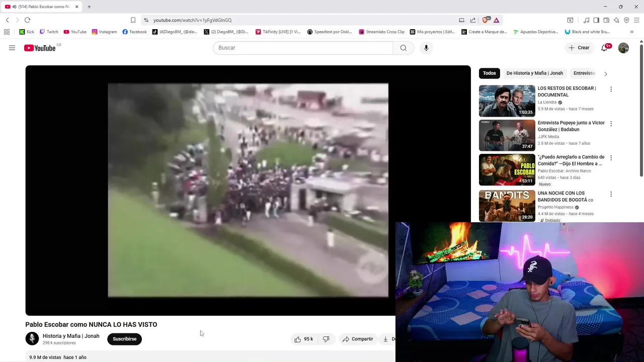Open YouTube notifications bell
Image resolution: width=644 pixels, height=362 pixels.
(605, 48)
